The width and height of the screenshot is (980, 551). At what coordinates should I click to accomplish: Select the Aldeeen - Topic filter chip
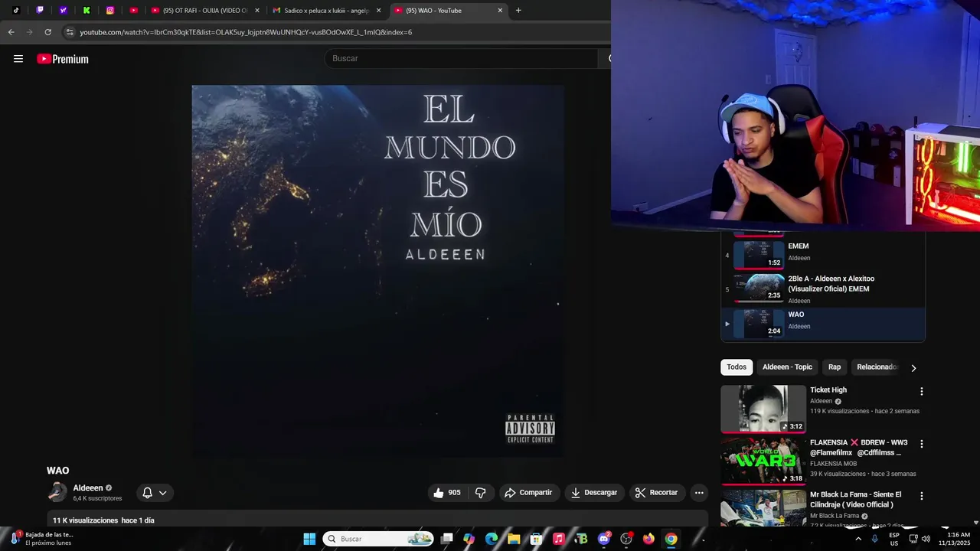[x=787, y=367]
